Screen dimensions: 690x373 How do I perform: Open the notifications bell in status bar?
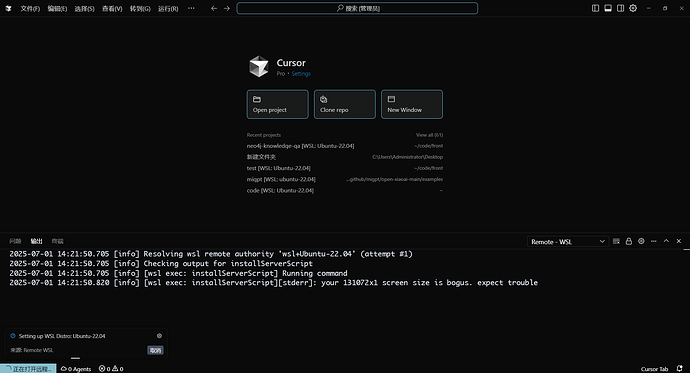(x=679, y=369)
